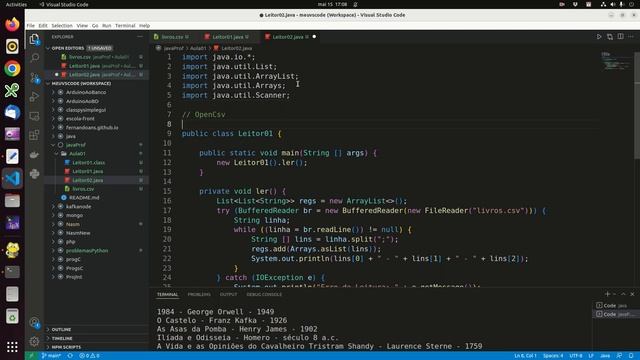Click the main branch in status bar
The height and width of the screenshot is (360, 640).
[x=51, y=356]
